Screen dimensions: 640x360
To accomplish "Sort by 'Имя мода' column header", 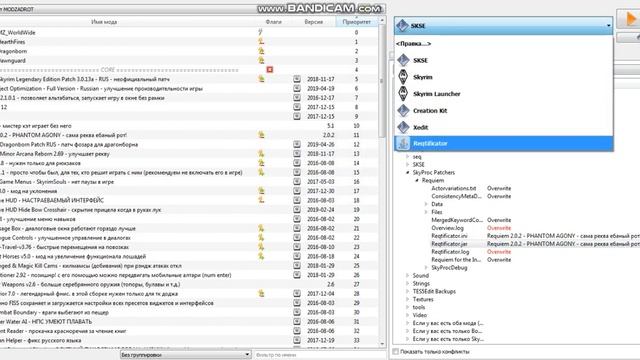I will pyautogui.click(x=104, y=22).
